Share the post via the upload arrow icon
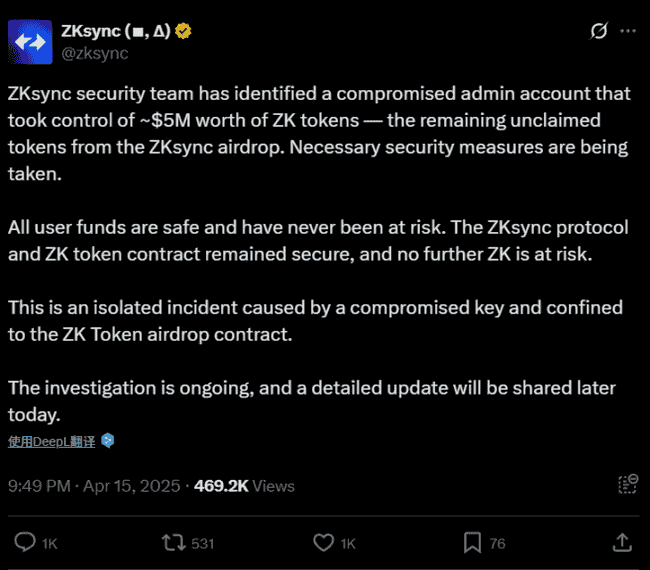650x570 pixels. (621, 542)
